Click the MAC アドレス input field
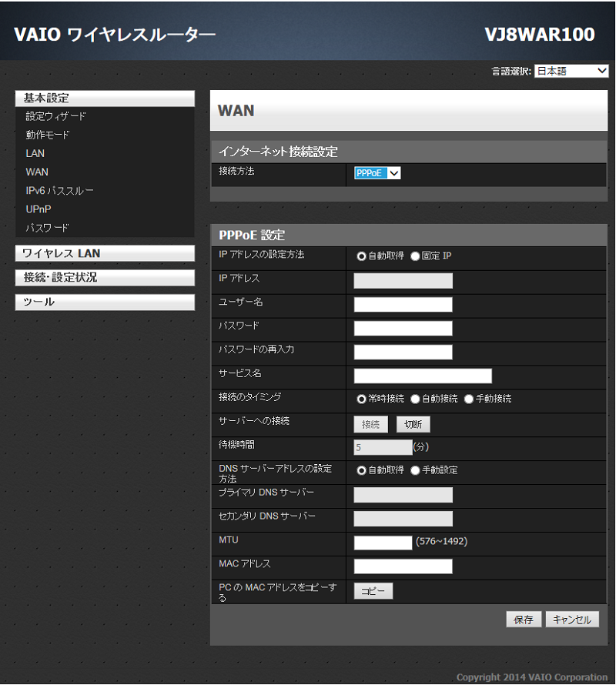Image resolution: width=616 pixels, height=685 pixels. [x=403, y=566]
